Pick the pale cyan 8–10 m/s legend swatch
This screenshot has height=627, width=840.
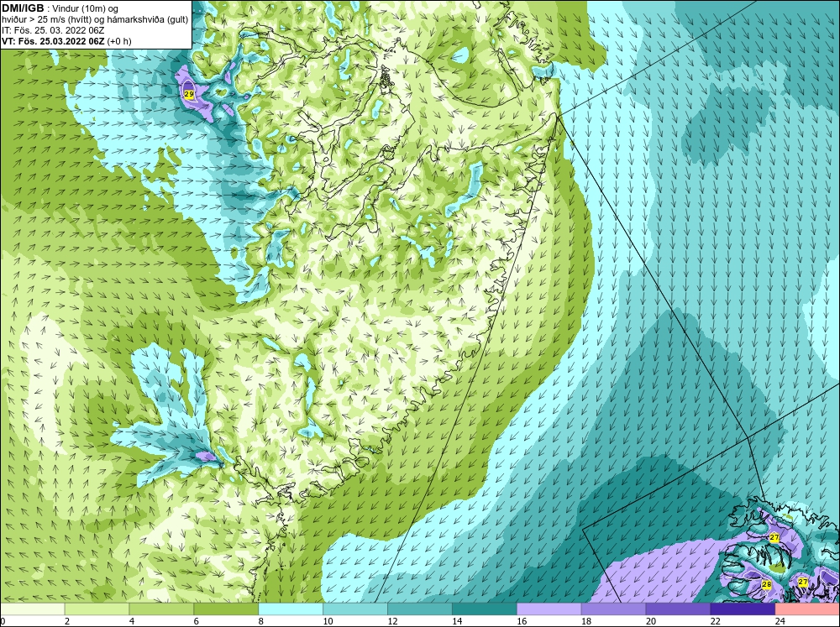coord(291,609)
